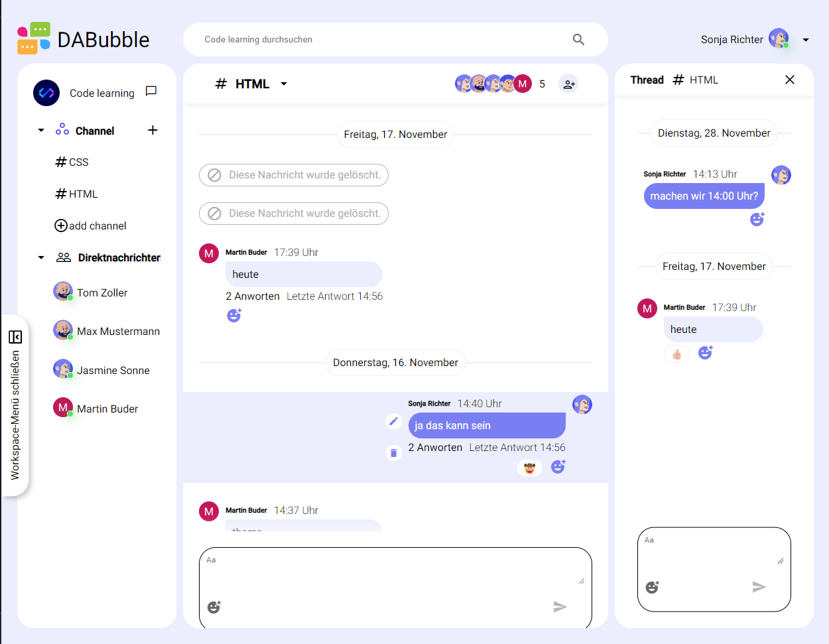Open the add members icon in HTML header
The height and width of the screenshot is (644, 829).
568,84
